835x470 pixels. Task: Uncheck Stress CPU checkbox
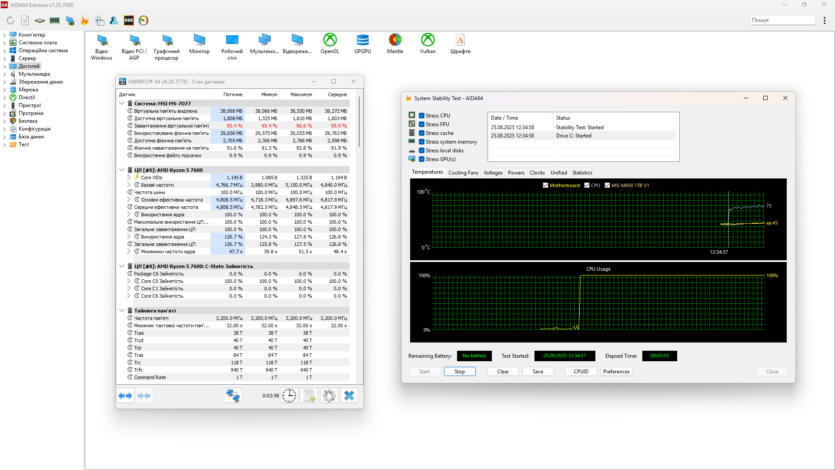pyautogui.click(x=422, y=116)
